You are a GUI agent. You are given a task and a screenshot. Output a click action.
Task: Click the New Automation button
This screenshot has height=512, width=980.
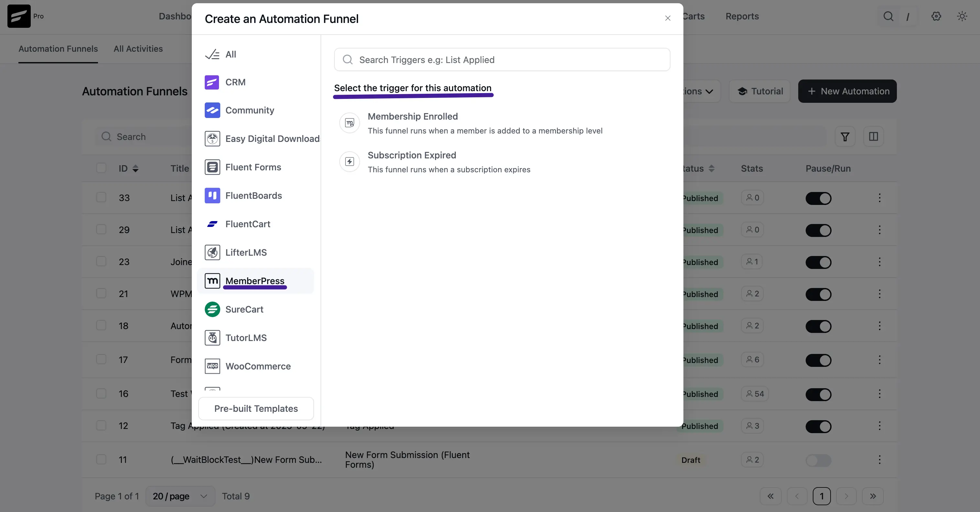tap(847, 91)
